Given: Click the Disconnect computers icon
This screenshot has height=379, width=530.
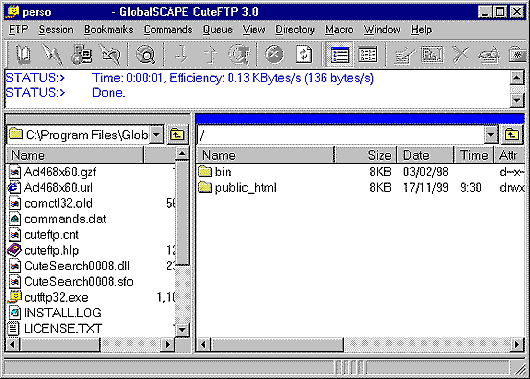Looking at the screenshot, I should tap(81, 54).
